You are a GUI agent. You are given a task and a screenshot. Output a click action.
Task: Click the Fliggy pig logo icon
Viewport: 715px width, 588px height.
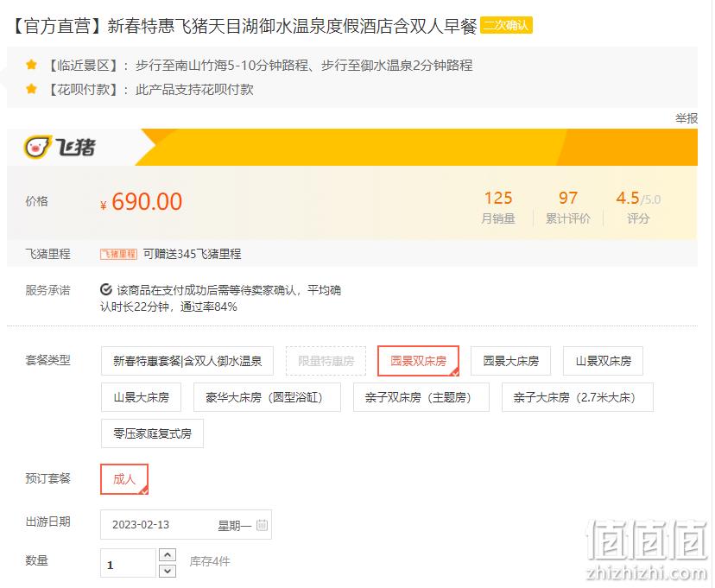(x=36, y=148)
